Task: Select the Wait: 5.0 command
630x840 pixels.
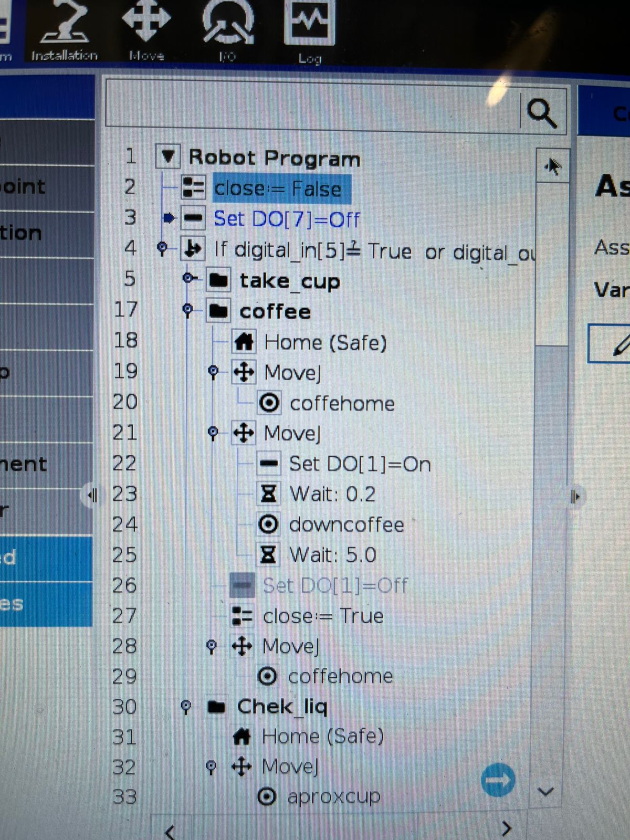Action: coord(332,555)
